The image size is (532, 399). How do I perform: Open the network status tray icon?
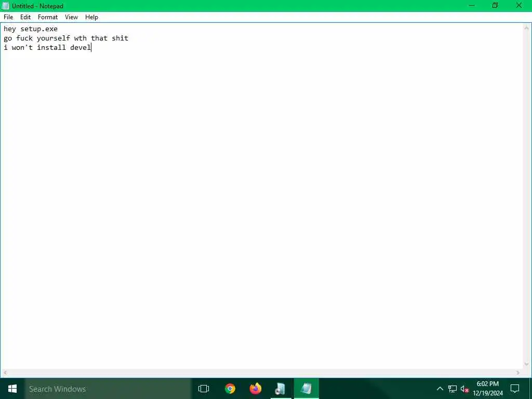453,389
